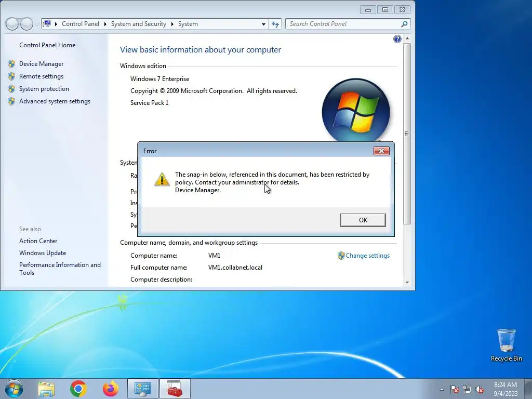Launch Firefox from taskbar
Image resolution: width=532 pixels, height=399 pixels.
point(111,389)
